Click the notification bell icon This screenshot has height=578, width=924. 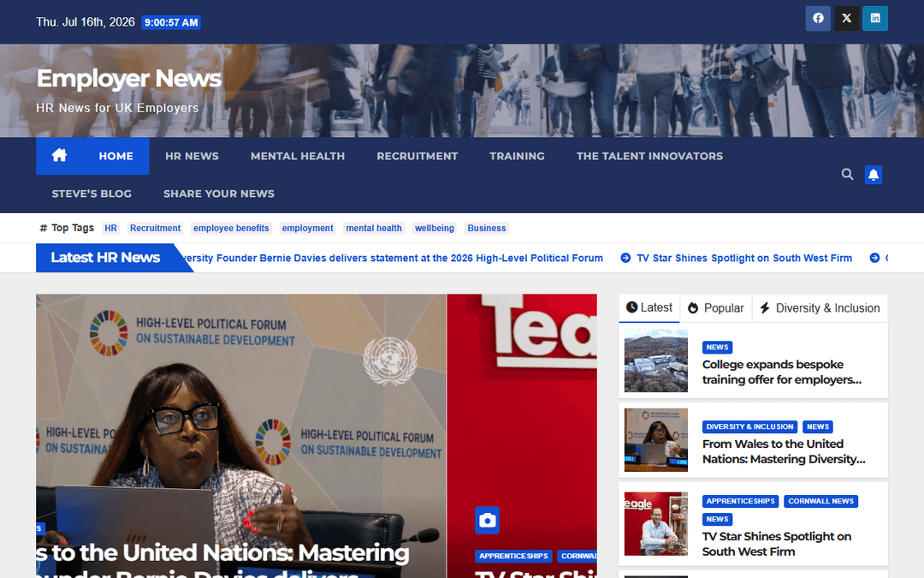(x=874, y=175)
